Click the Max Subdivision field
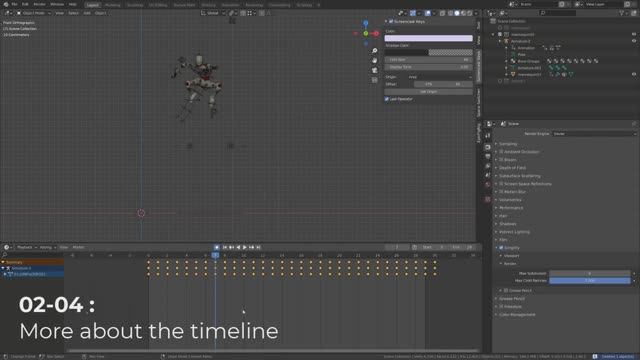640x360 pixels. (590, 273)
